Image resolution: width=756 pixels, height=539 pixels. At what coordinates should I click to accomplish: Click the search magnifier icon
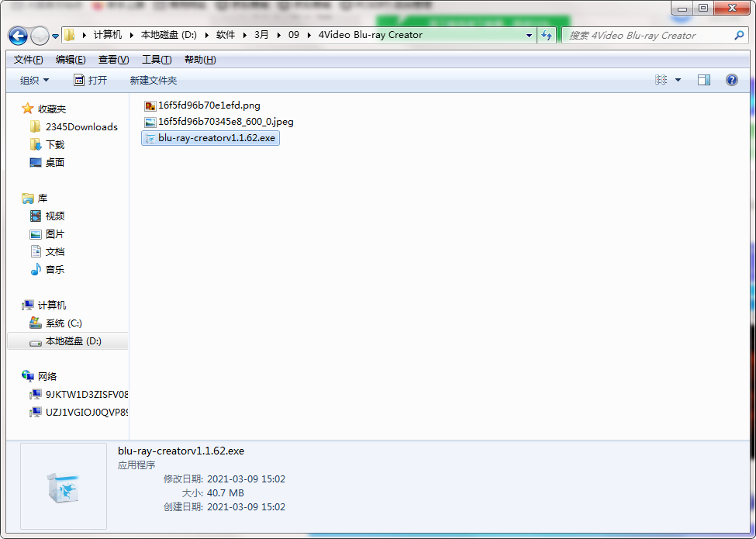(x=739, y=35)
